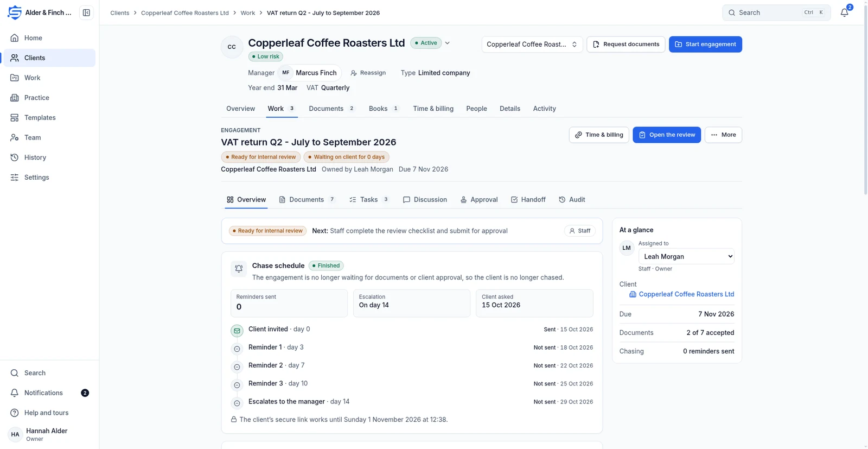Open Help and tours

coord(49,413)
